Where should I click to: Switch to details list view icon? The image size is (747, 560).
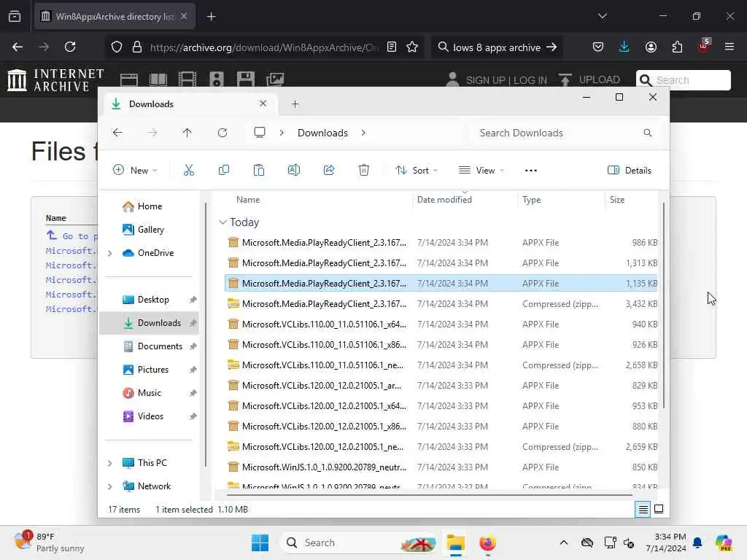pyautogui.click(x=643, y=510)
